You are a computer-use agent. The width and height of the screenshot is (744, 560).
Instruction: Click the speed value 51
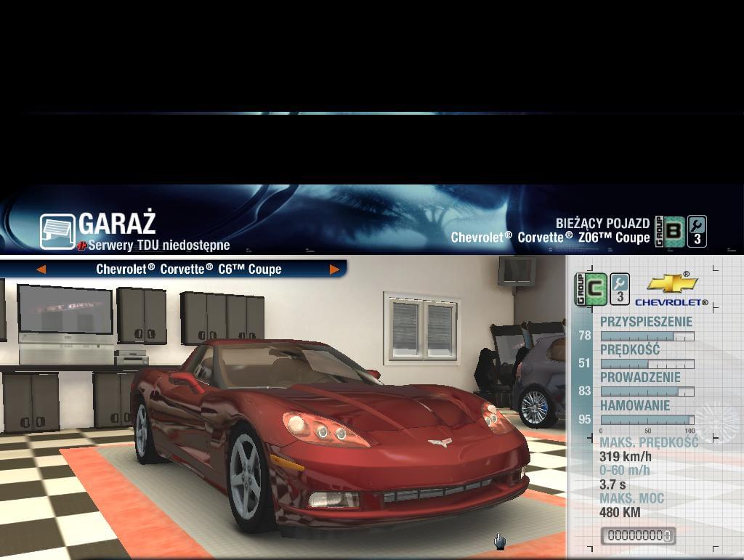585,363
